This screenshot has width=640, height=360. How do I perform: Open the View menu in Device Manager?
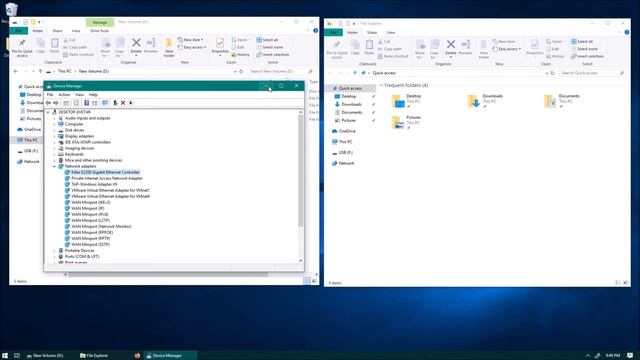coord(80,95)
